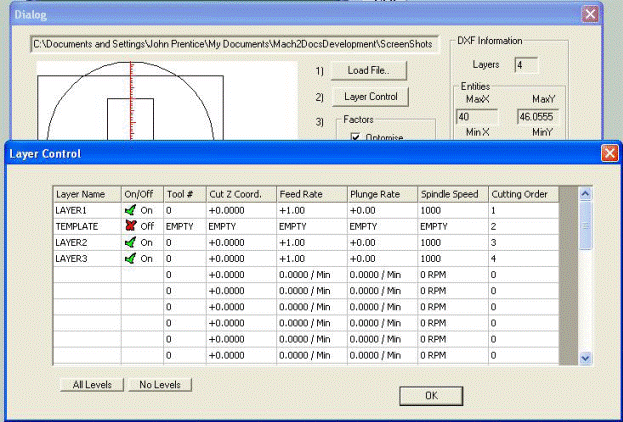Viewport: 623px width, 422px height.
Task: Close the Dialog window
Action: [x=591, y=15]
